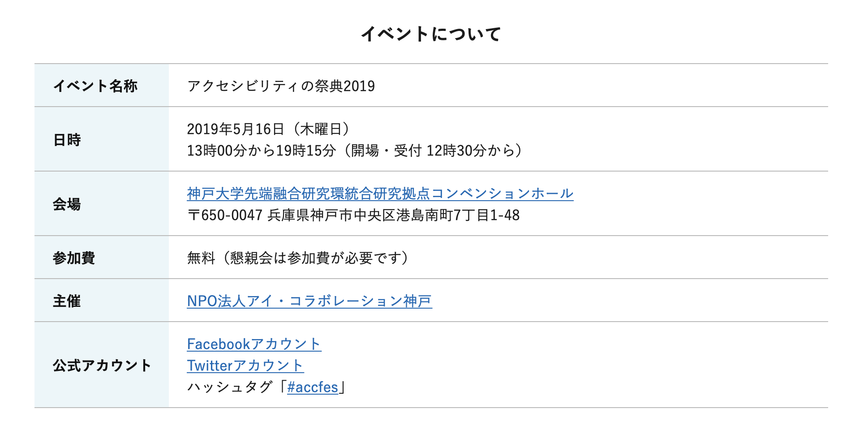Click the アクセシビリティの祭典2019 event name text
The height and width of the screenshot is (430, 868).
coord(281,86)
